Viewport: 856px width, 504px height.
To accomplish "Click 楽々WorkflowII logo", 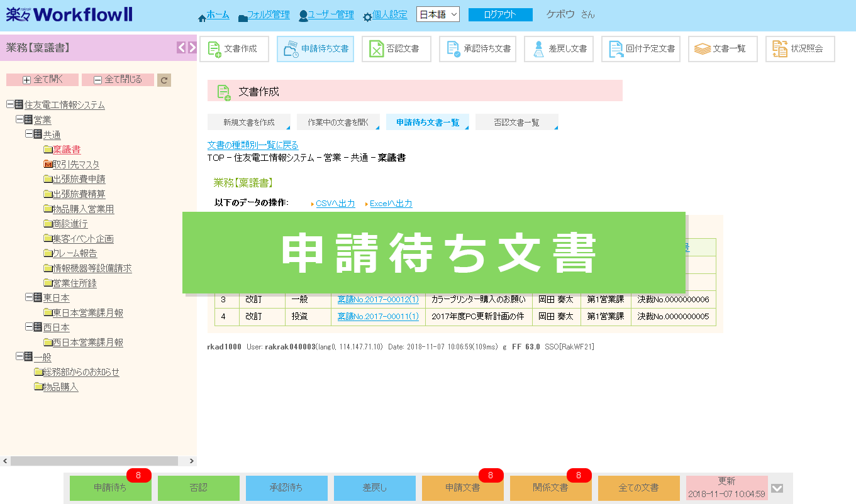I will pyautogui.click(x=69, y=14).
